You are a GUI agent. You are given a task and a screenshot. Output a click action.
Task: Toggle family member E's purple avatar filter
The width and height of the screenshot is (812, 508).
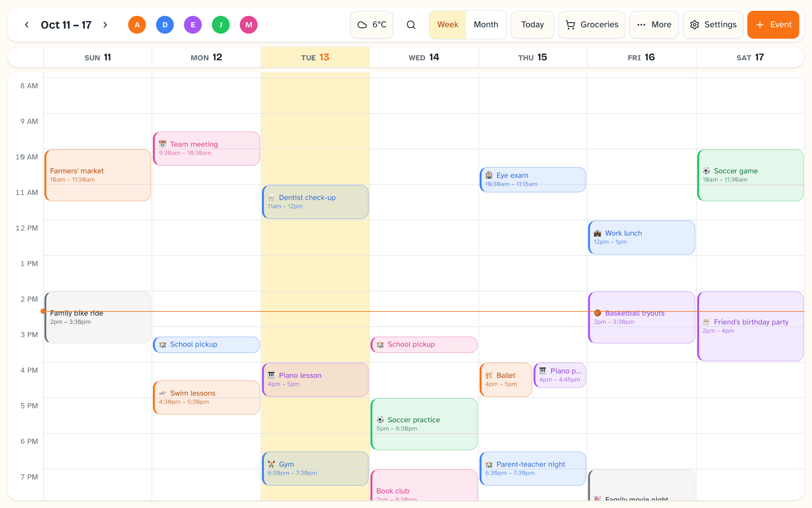point(193,24)
